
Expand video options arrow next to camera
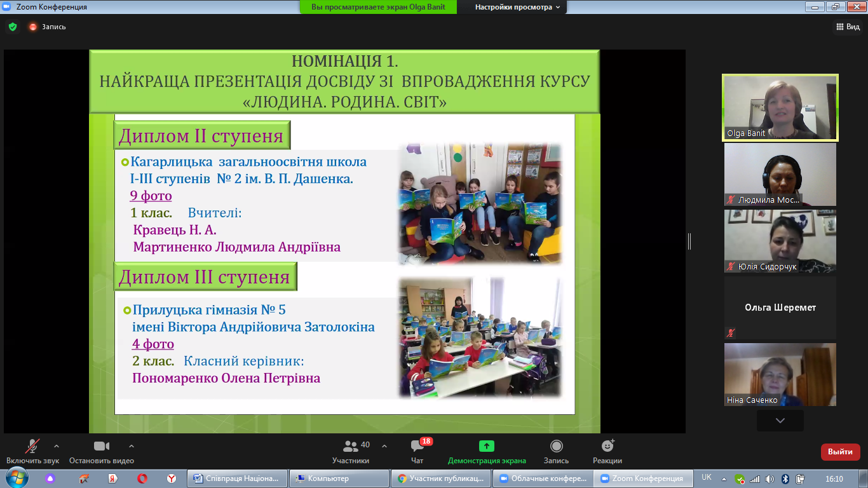(132, 445)
